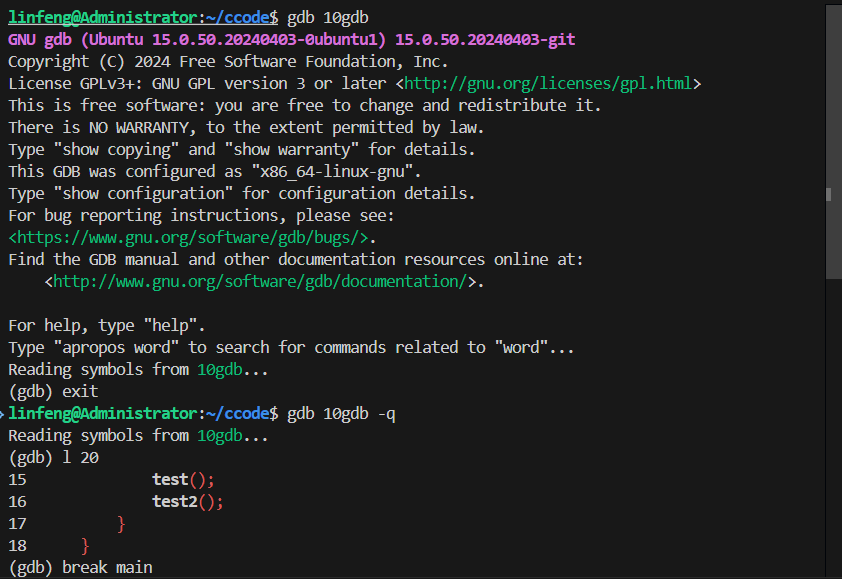Click the closing brace on source line 17
Image resolution: width=842 pixels, height=579 pixels.
pyautogui.click(x=121, y=524)
